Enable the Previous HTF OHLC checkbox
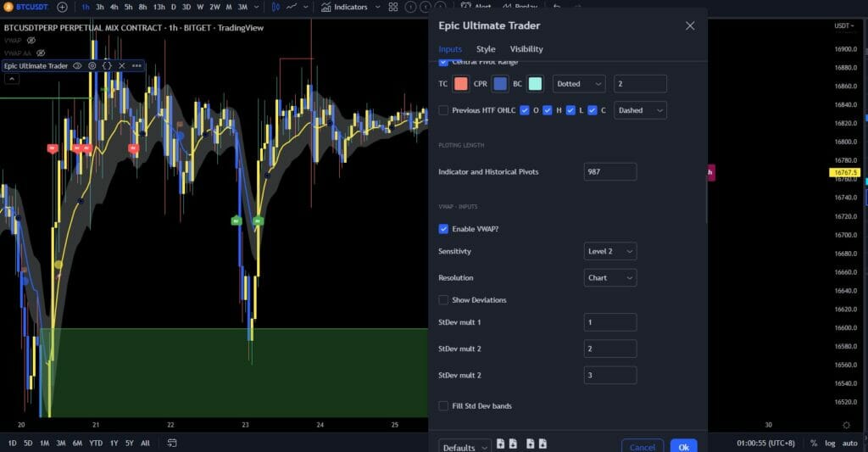The width and height of the screenshot is (868, 452). click(x=443, y=110)
